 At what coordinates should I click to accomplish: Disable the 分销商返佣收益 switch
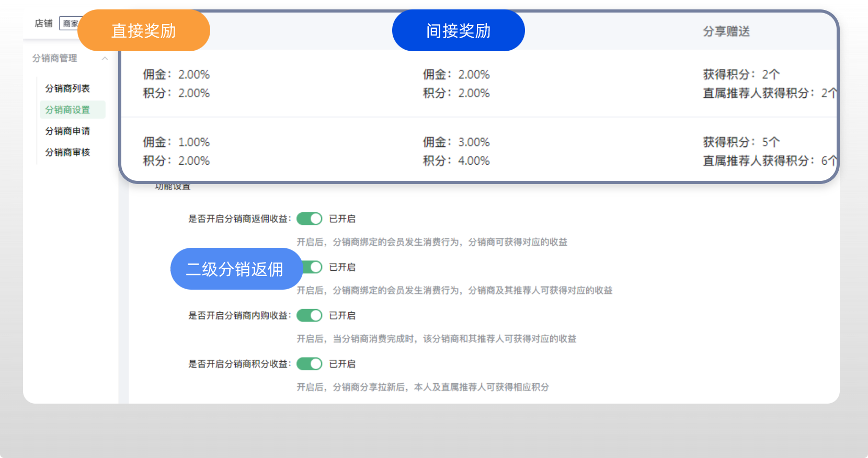click(x=310, y=219)
